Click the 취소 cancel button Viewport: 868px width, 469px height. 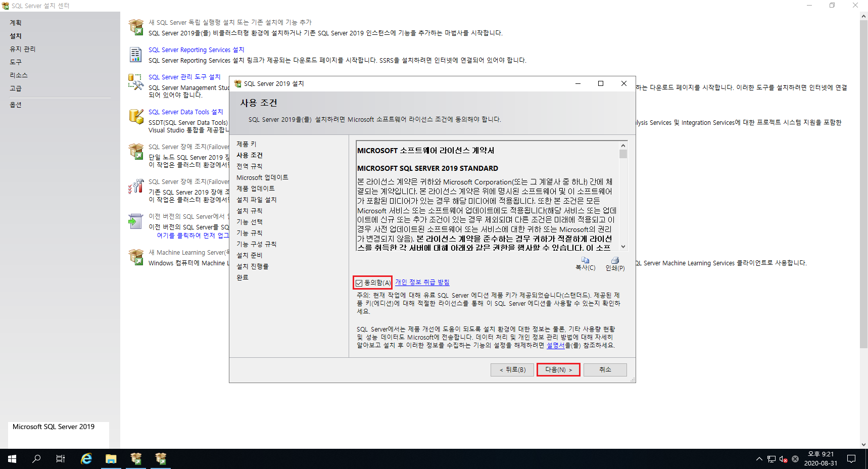click(605, 369)
